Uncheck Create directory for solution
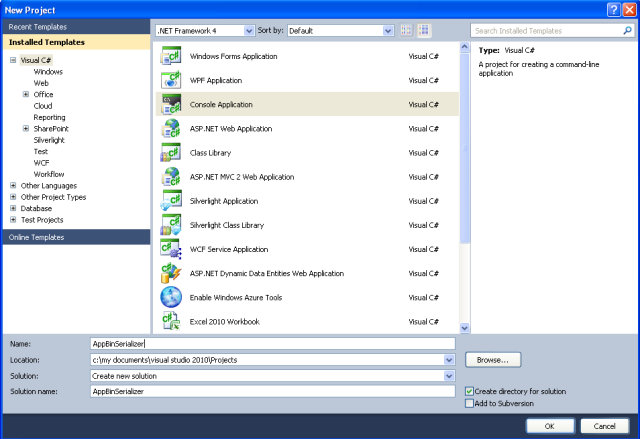 470,391
